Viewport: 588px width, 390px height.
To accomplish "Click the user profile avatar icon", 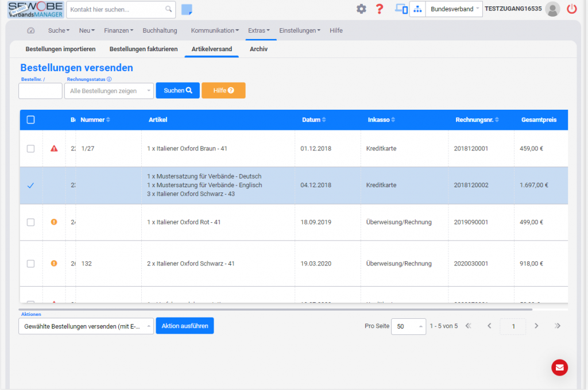I will point(552,9).
